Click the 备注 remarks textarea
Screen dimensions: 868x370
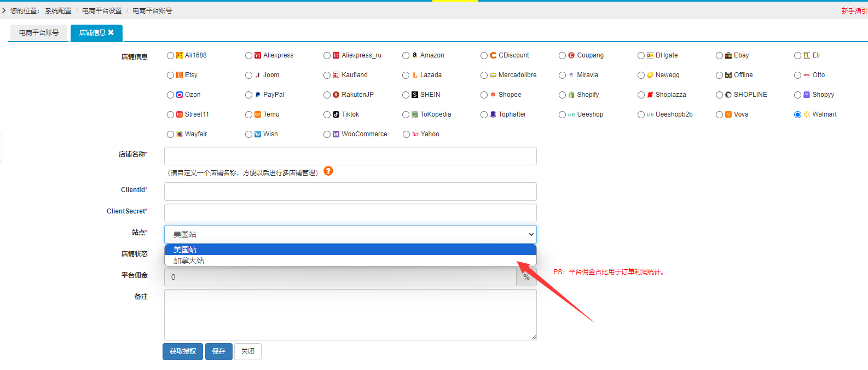tap(350, 315)
